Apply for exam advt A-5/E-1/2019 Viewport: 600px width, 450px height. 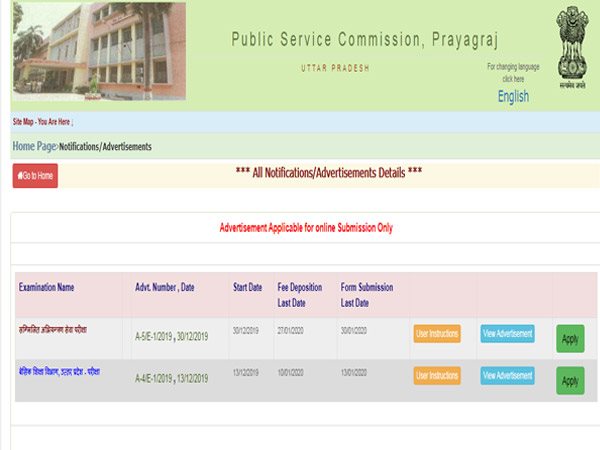(570, 339)
